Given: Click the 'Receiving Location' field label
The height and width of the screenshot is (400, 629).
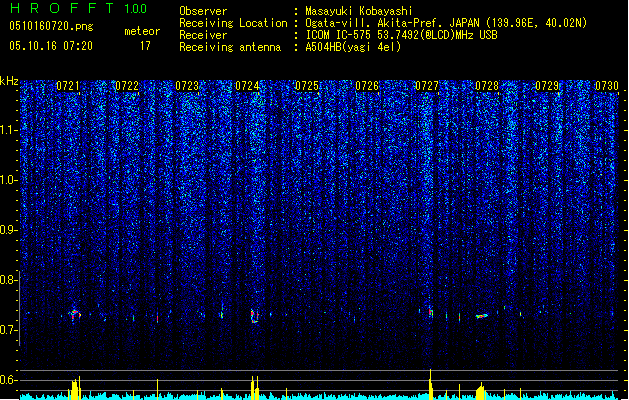Looking at the screenshot, I should [x=233, y=23].
